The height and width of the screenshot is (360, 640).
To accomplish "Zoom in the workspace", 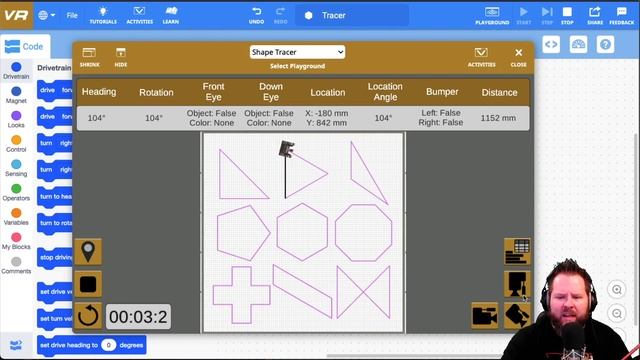I will coord(617,289).
